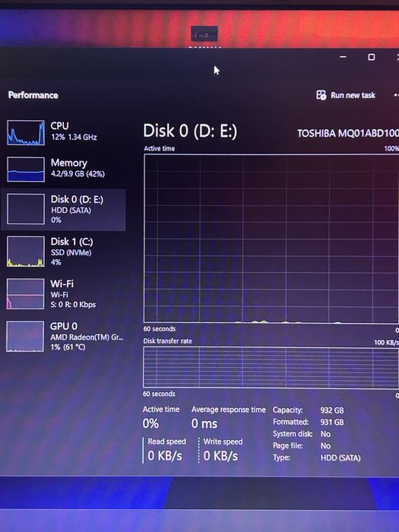Click the TOSHIBA MQ01ABD100 model name

(348, 133)
